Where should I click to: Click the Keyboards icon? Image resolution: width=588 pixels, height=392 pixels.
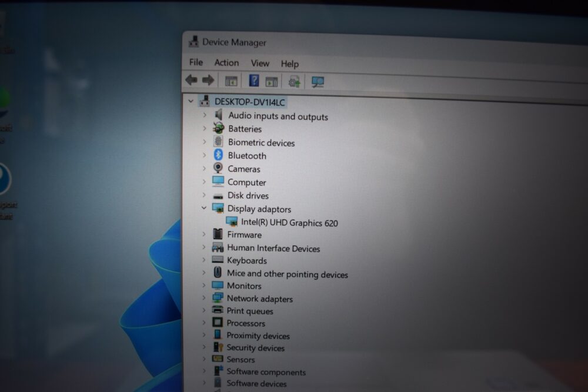click(218, 259)
